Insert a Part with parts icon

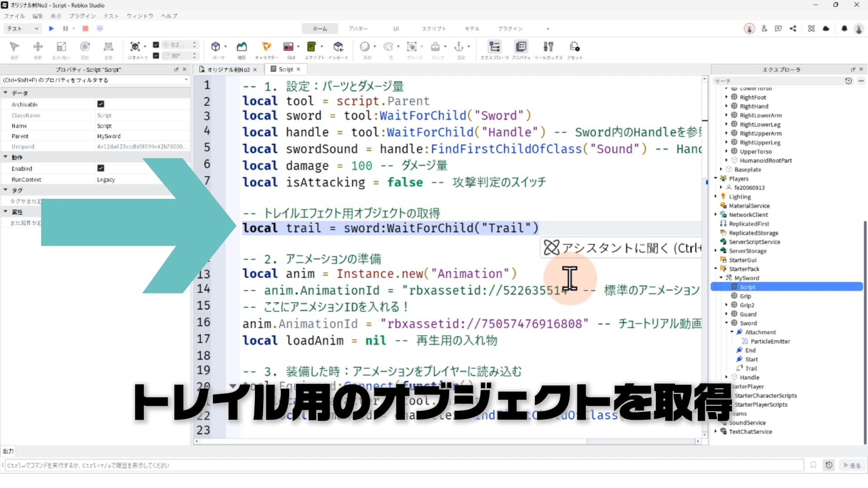[x=216, y=47]
